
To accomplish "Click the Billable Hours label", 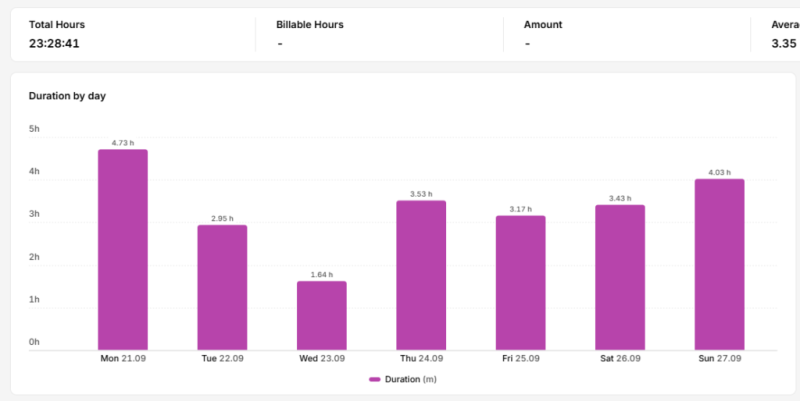I will tap(310, 24).
